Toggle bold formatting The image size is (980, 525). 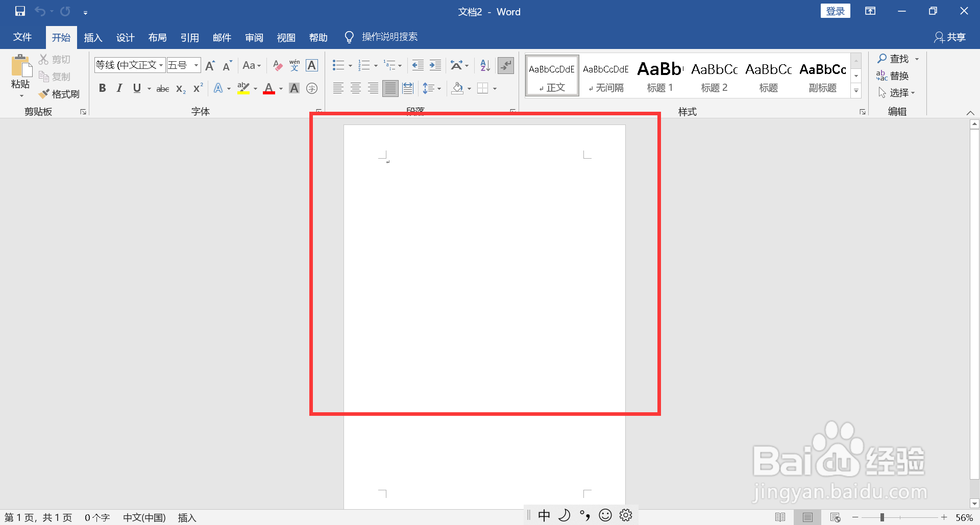click(x=102, y=89)
